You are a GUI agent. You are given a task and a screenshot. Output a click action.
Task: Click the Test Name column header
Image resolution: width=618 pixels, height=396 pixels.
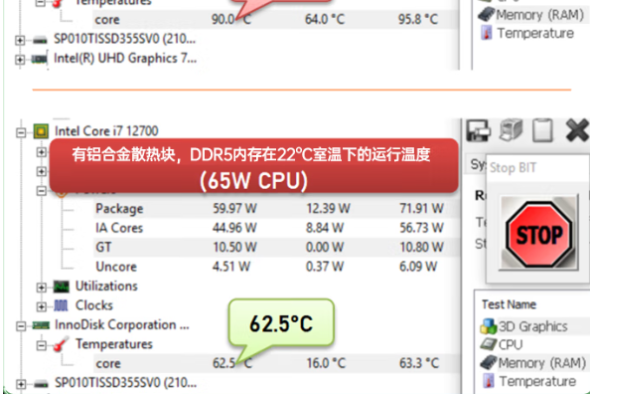508,305
